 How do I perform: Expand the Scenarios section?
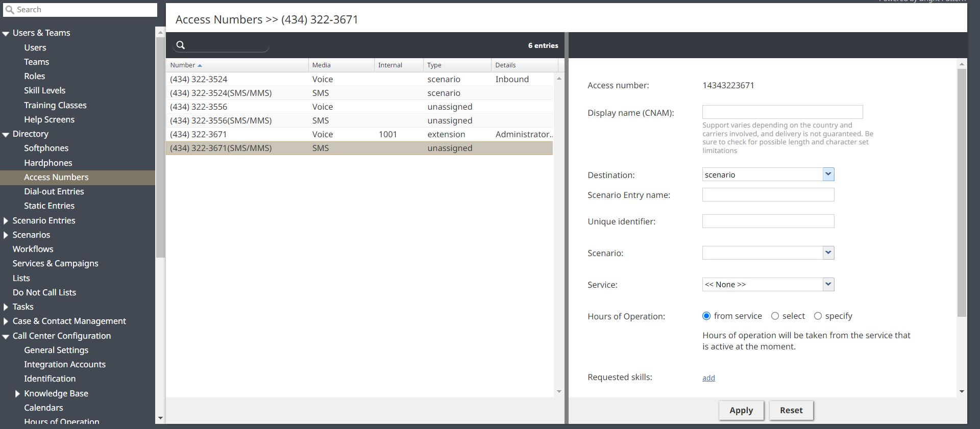tap(6, 235)
